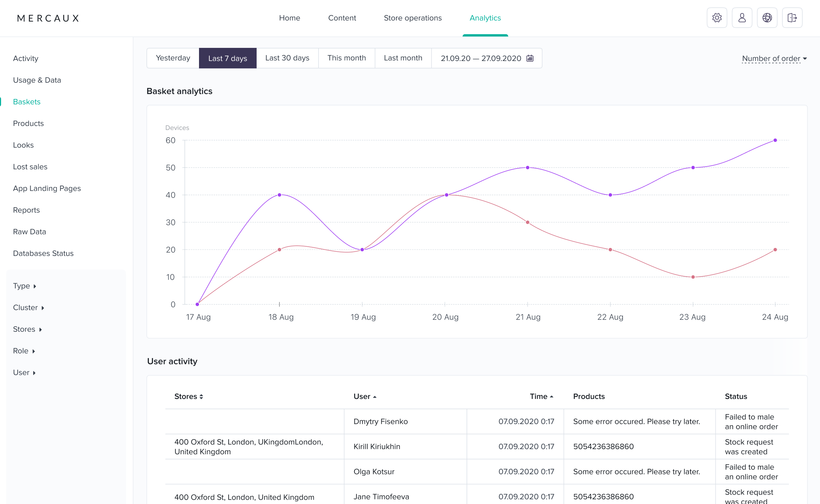
Task: Sort by Time column arrow
Action: click(x=551, y=396)
